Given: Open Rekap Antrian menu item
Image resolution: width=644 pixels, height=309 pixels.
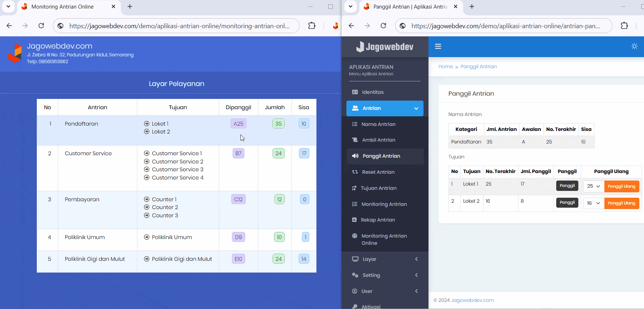Looking at the screenshot, I should tap(378, 220).
